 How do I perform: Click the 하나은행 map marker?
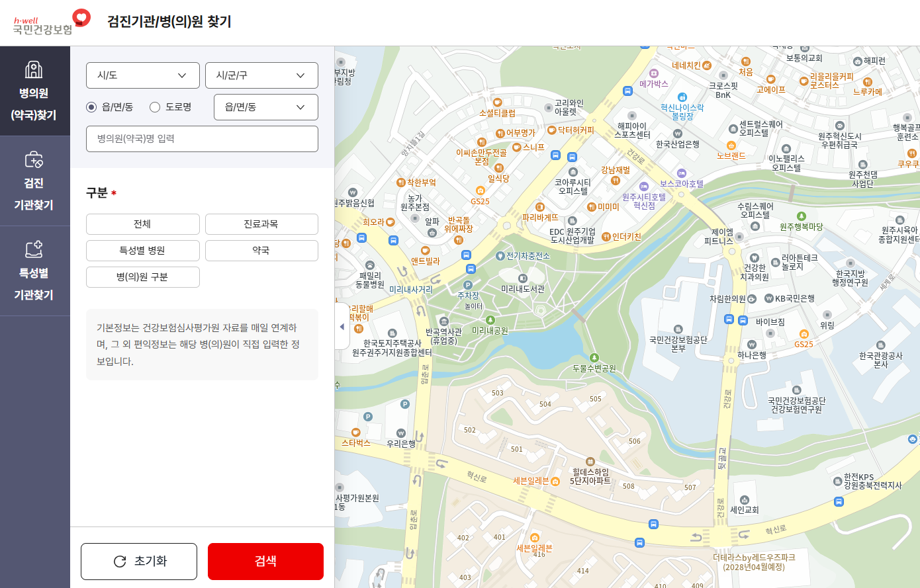coord(752,345)
